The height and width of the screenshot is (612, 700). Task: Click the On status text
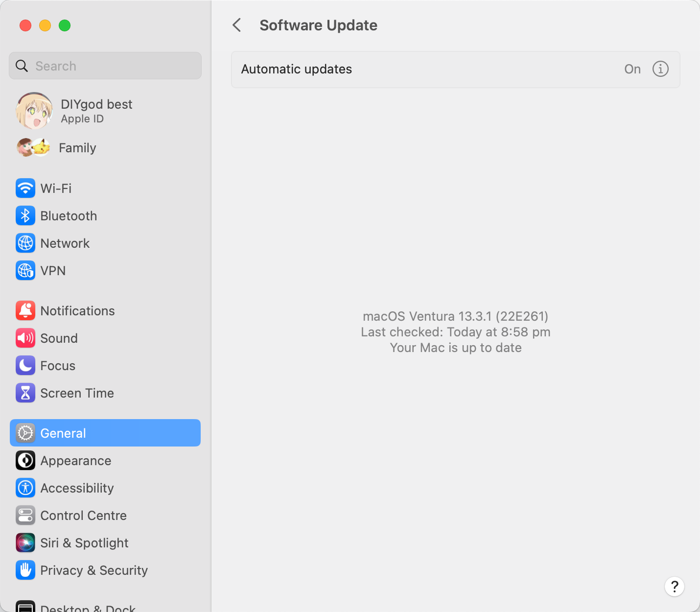[x=632, y=69]
